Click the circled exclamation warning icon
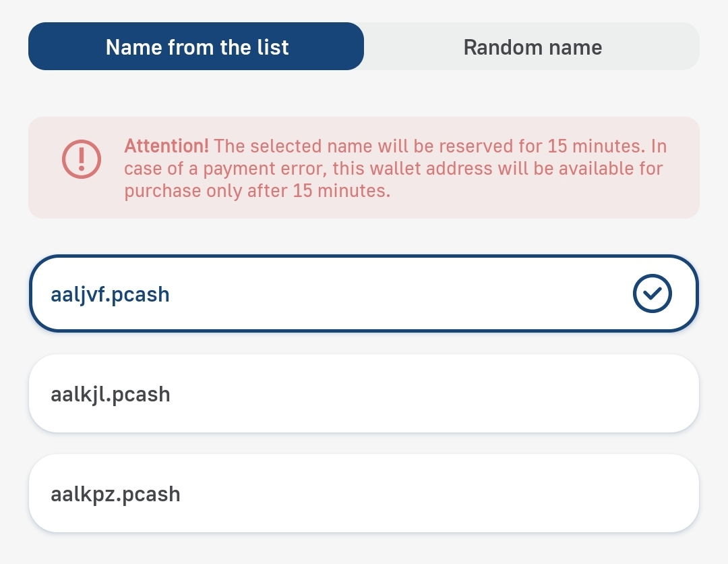Viewport: 728px width, 564px height. pyautogui.click(x=82, y=159)
